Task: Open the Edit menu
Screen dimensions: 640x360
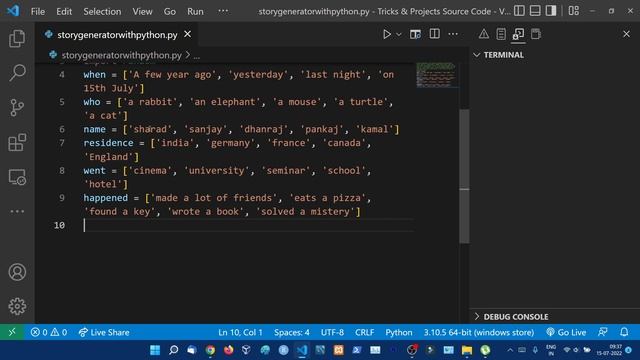Action: (x=64, y=11)
